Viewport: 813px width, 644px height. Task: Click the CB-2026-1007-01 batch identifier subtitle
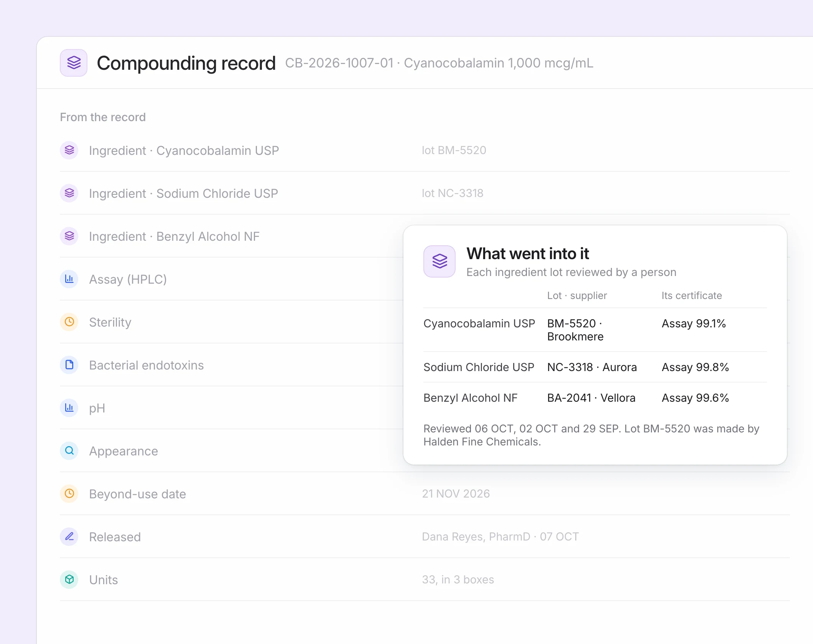point(439,63)
